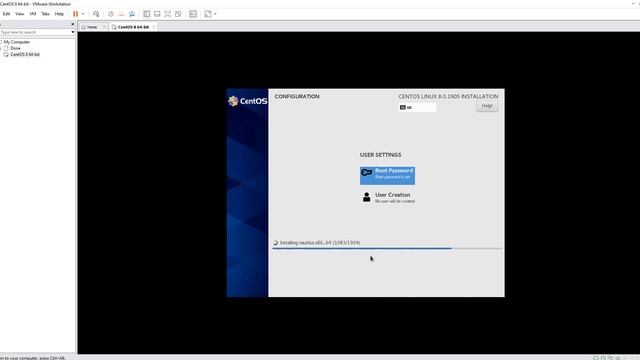Click the orange Suspend/pause VM toolbar icon
Viewport: 640px width, 360px height.
[x=76, y=14]
